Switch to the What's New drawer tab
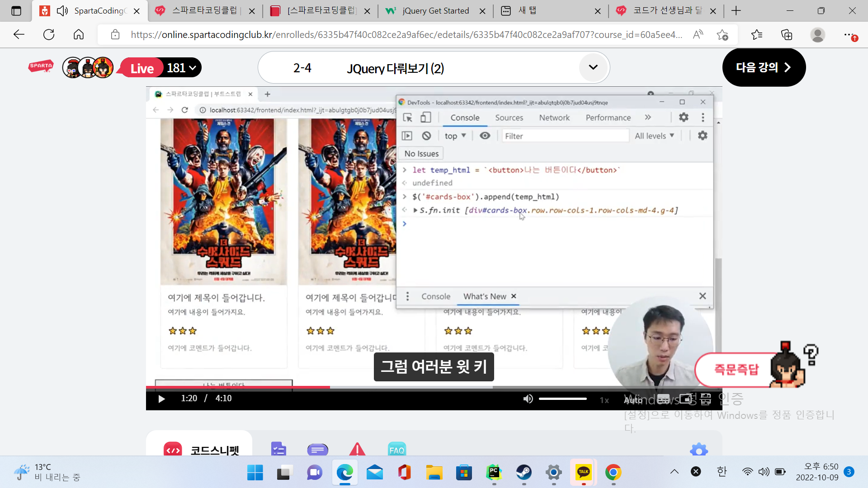The height and width of the screenshot is (488, 868). click(x=485, y=296)
